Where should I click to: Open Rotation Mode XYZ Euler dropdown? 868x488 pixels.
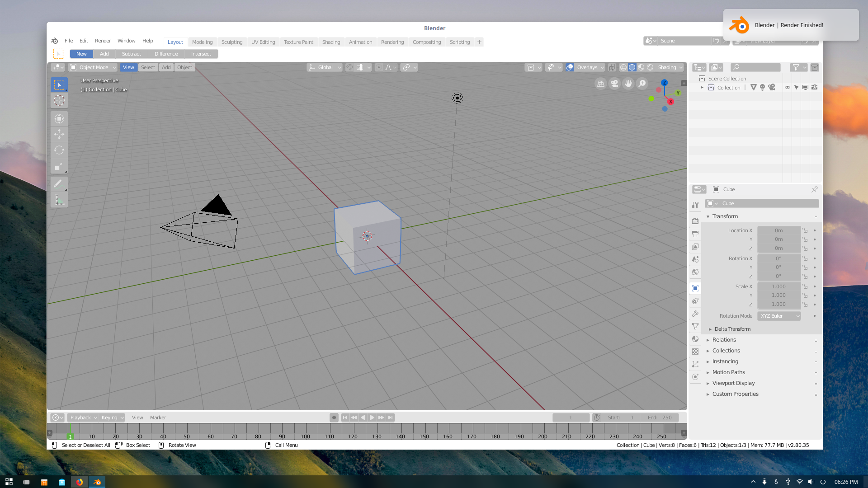tap(779, 316)
